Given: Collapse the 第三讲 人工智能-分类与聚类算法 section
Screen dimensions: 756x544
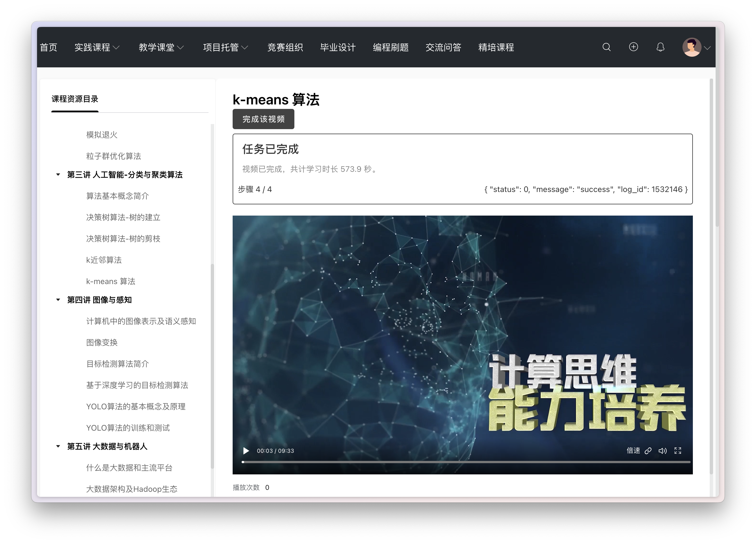Looking at the screenshot, I should [58, 174].
